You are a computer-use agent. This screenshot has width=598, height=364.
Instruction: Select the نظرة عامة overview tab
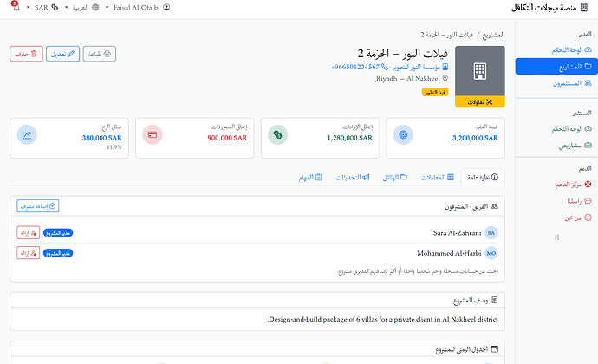tap(483, 178)
